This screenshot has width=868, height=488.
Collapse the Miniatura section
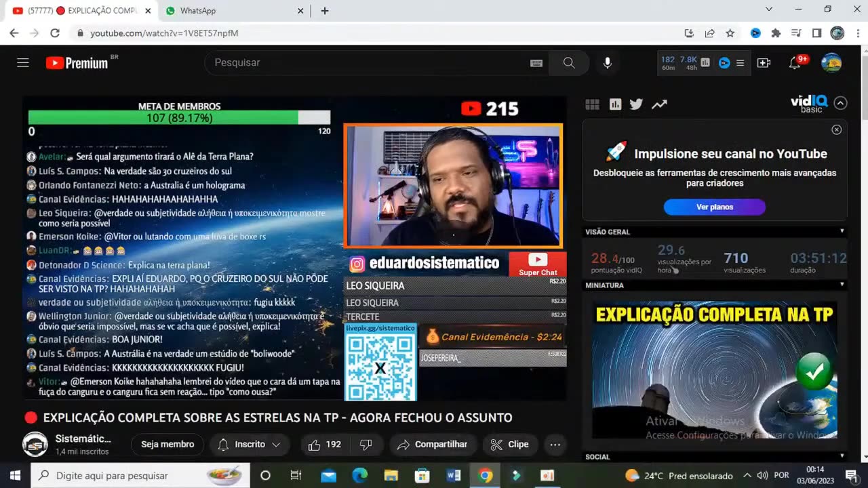[842, 285]
